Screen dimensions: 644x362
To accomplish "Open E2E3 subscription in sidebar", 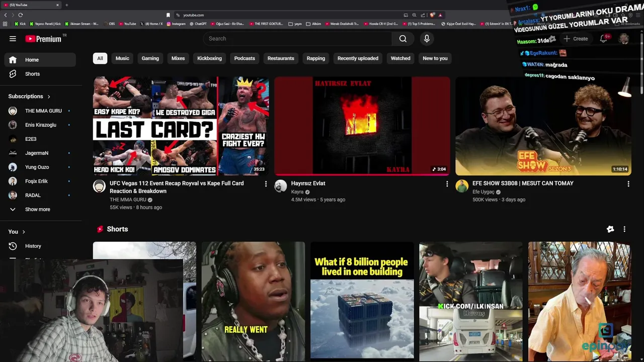I will point(40,139).
